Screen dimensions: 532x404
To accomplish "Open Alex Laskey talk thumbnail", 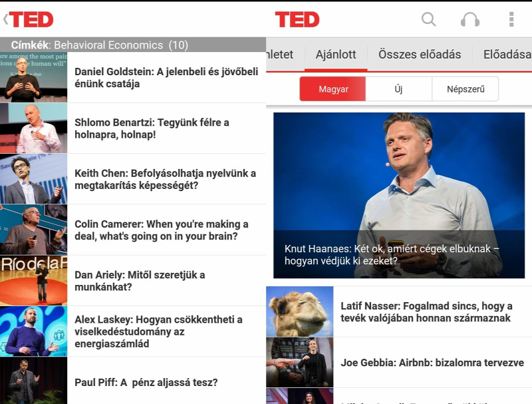I will click(34, 331).
